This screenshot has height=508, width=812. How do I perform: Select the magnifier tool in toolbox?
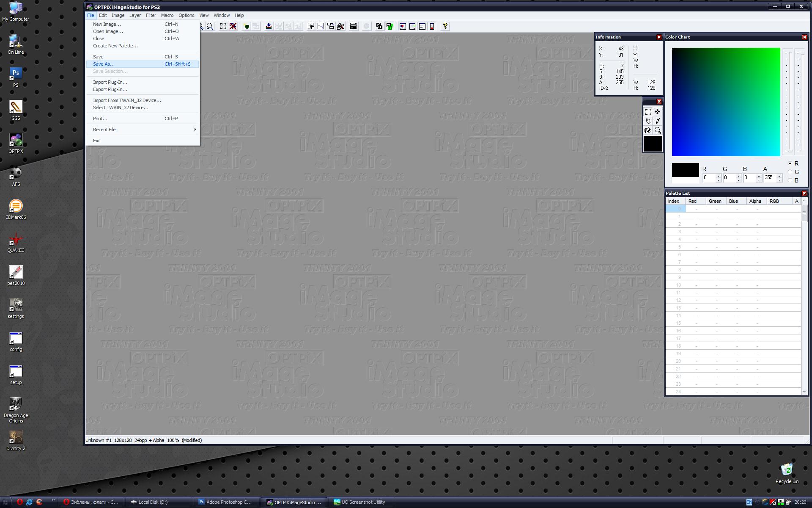point(658,130)
